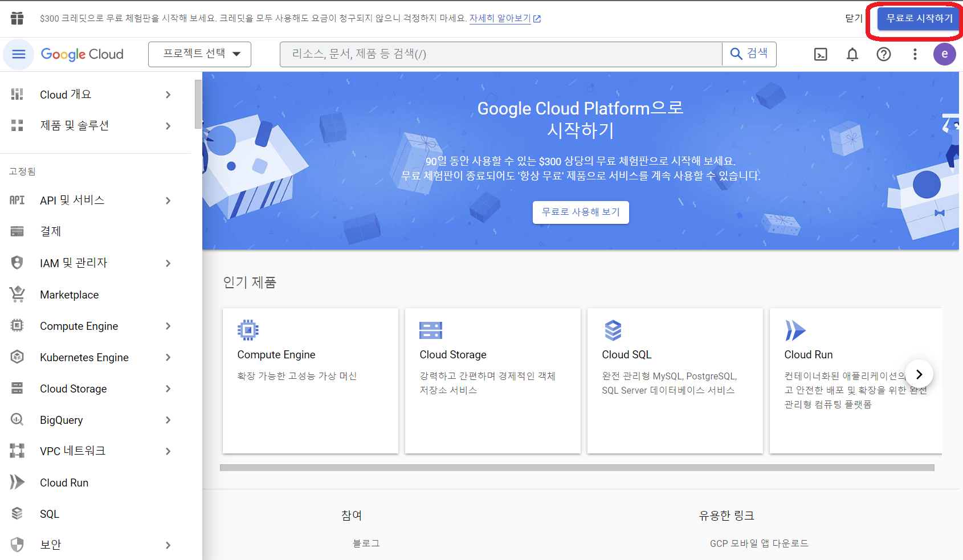
Task: Expand the VPC 네트워크 submenu chevron
Action: 168,451
